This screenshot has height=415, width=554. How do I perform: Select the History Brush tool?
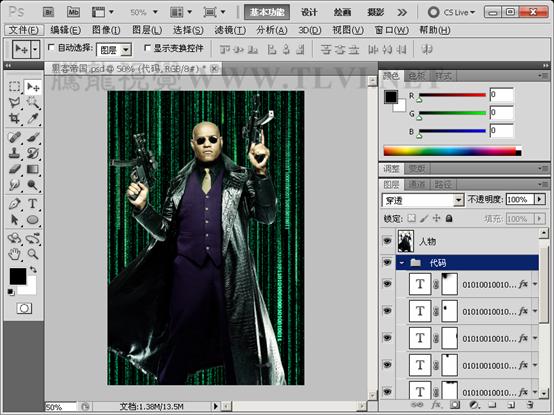point(33,153)
